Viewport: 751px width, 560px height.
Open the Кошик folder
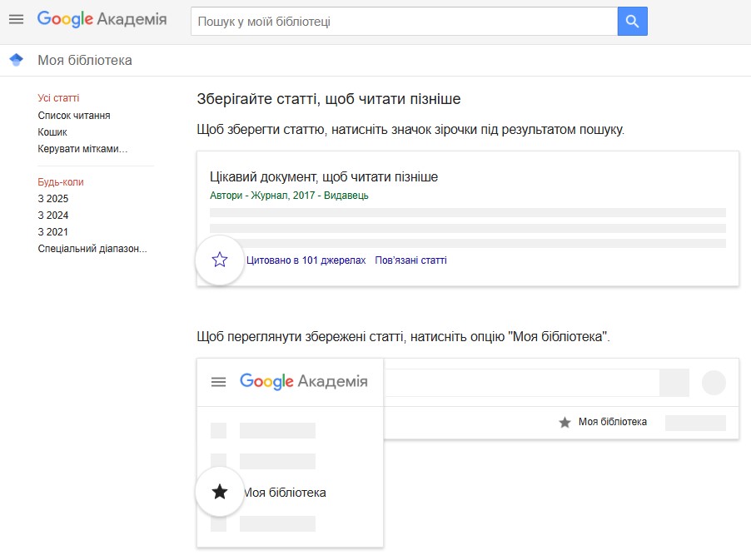52,132
